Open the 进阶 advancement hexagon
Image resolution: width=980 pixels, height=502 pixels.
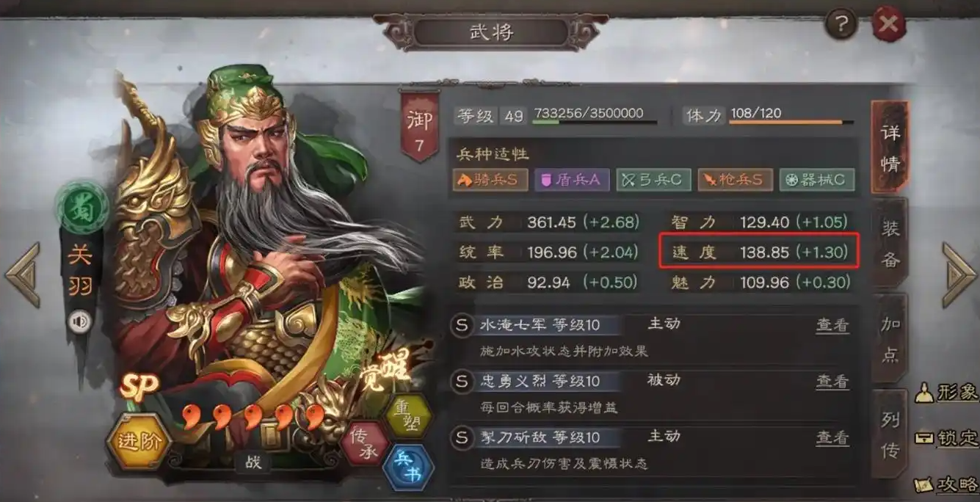pyautogui.click(x=139, y=441)
